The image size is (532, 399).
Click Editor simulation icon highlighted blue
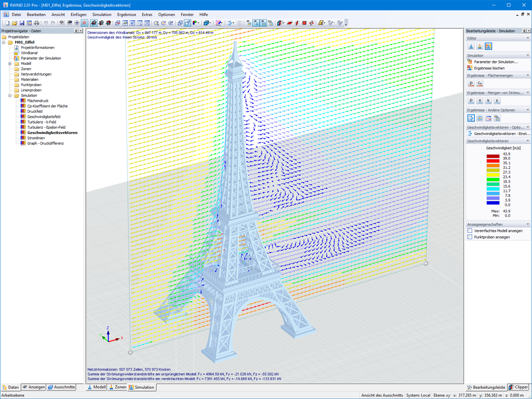click(x=488, y=46)
